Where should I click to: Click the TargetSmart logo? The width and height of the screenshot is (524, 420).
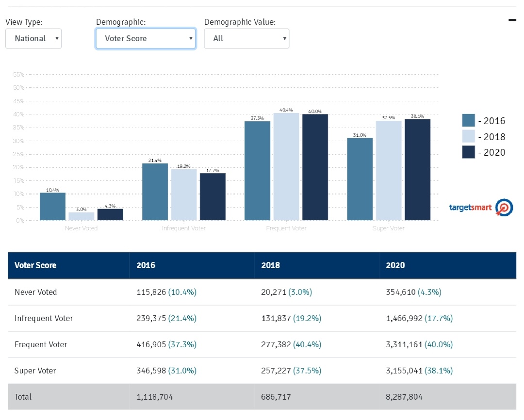pyautogui.click(x=481, y=208)
